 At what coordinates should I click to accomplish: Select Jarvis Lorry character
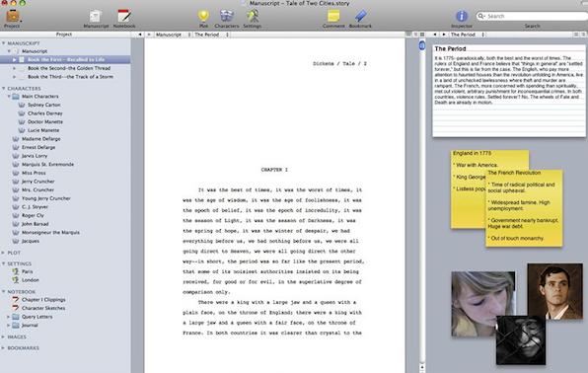click(x=35, y=156)
